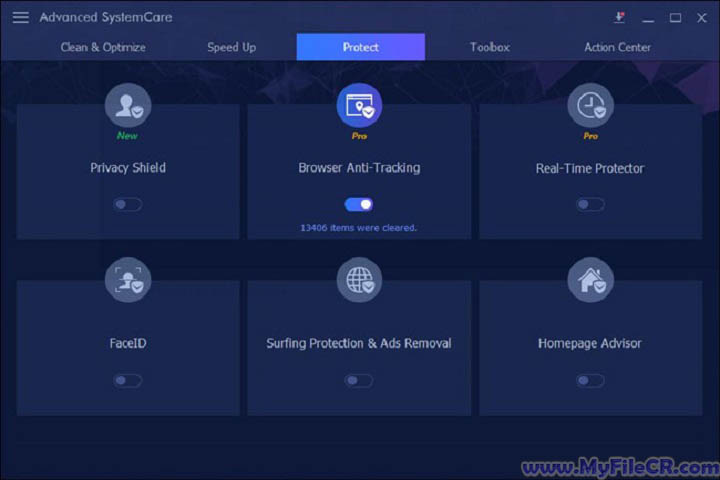Click the Privacy Shield title

[128, 168]
